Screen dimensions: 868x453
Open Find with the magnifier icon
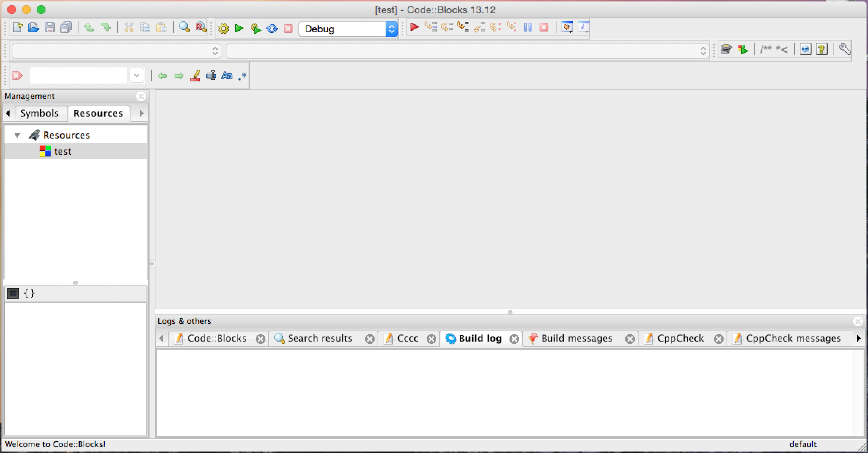tap(184, 27)
